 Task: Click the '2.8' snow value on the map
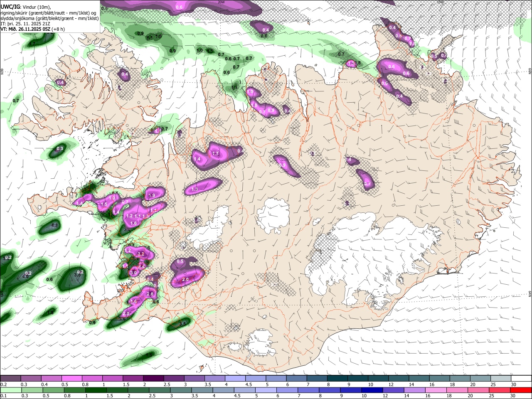(150, 294)
